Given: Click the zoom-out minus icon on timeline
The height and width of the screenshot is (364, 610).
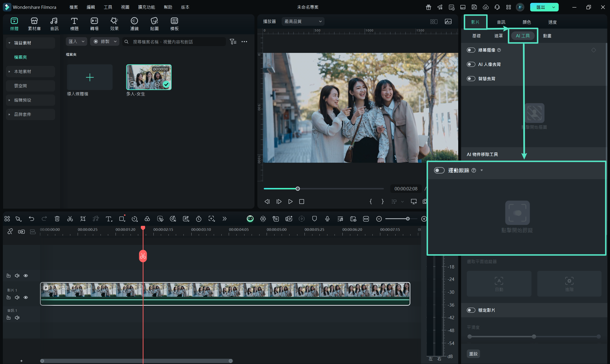Looking at the screenshot, I should click(379, 218).
